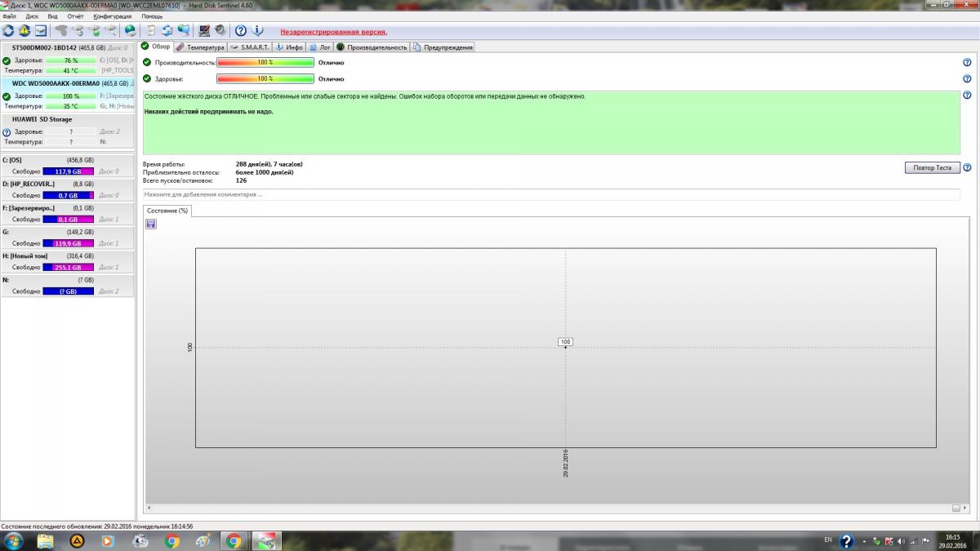Click the green check icon beside Здоровье overview

point(147,79)
